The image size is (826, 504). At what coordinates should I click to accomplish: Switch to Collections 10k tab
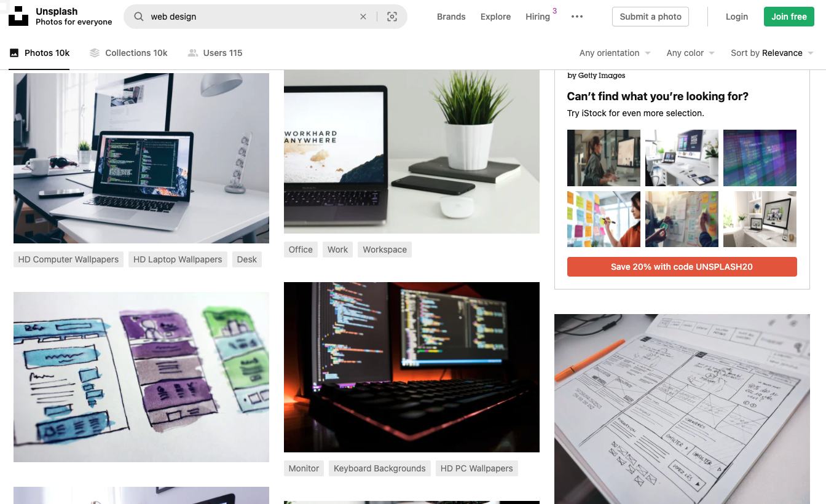[x=128, y=53]
